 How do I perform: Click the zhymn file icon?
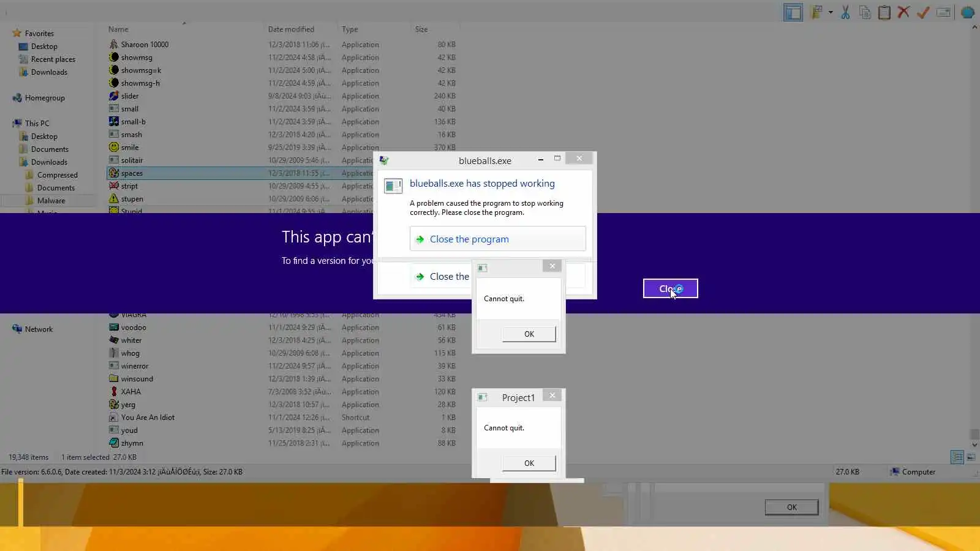coord(114,443)
